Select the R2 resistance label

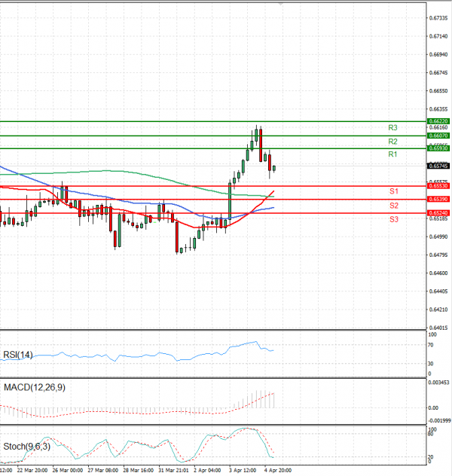click(x=393, y=142)
